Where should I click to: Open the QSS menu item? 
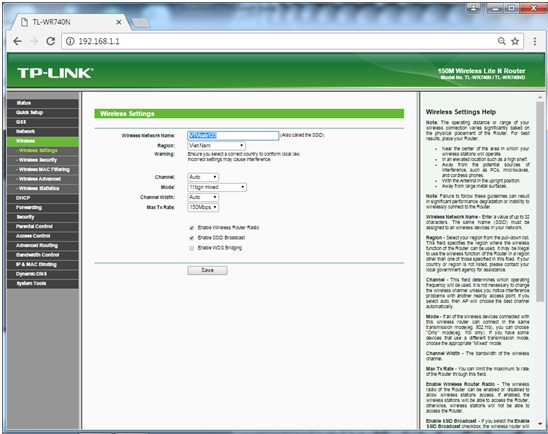point(43,122)
